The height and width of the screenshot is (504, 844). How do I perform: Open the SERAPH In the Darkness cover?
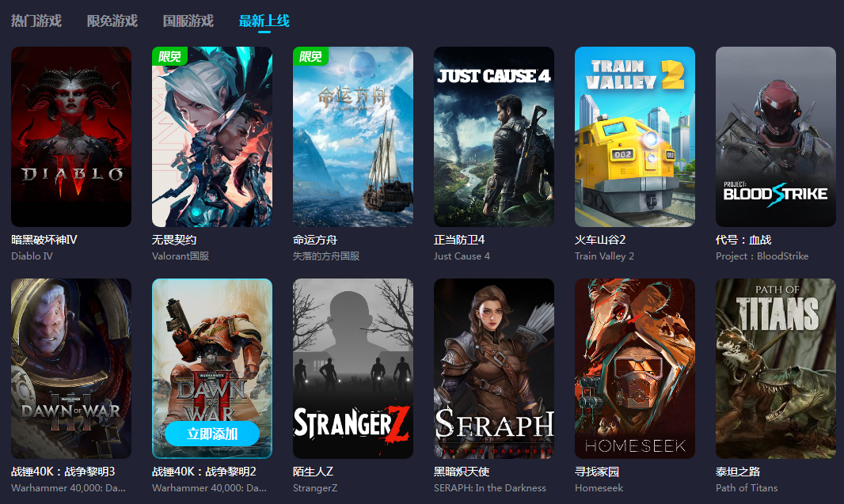(494, 369)
